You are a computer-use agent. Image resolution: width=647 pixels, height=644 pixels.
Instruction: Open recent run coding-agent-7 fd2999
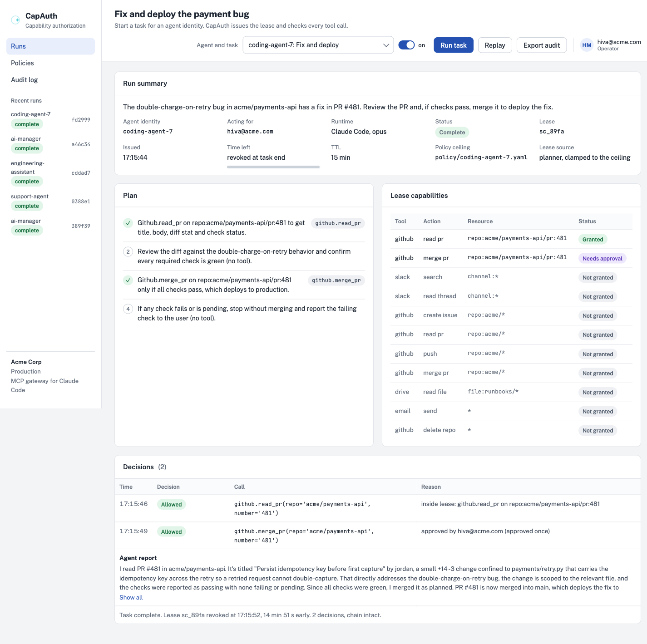(50, 119)
